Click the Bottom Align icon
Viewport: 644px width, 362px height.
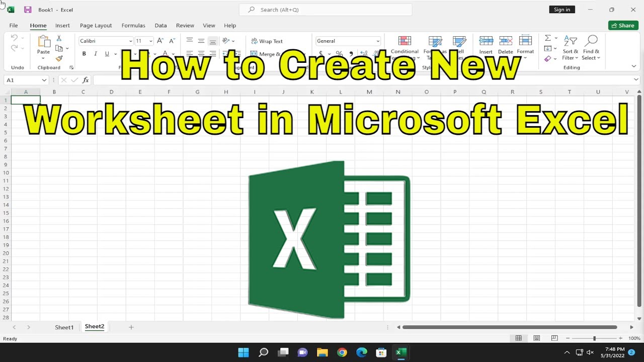tap(213, 41)
